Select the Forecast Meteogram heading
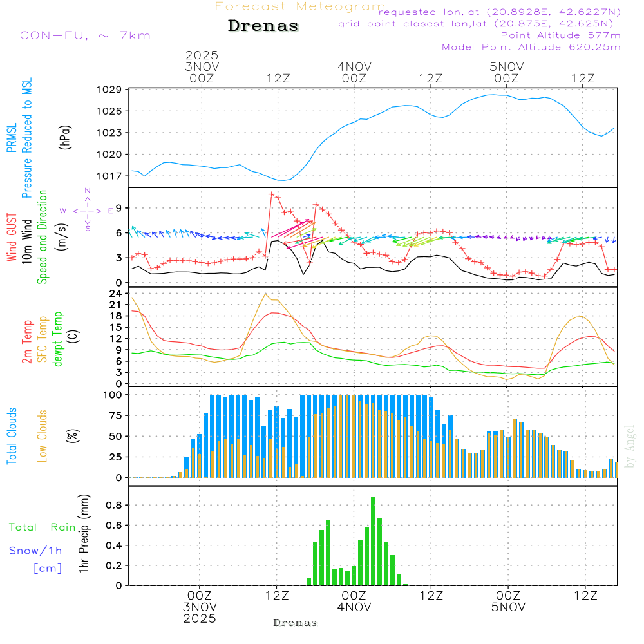 pos(299,6)
